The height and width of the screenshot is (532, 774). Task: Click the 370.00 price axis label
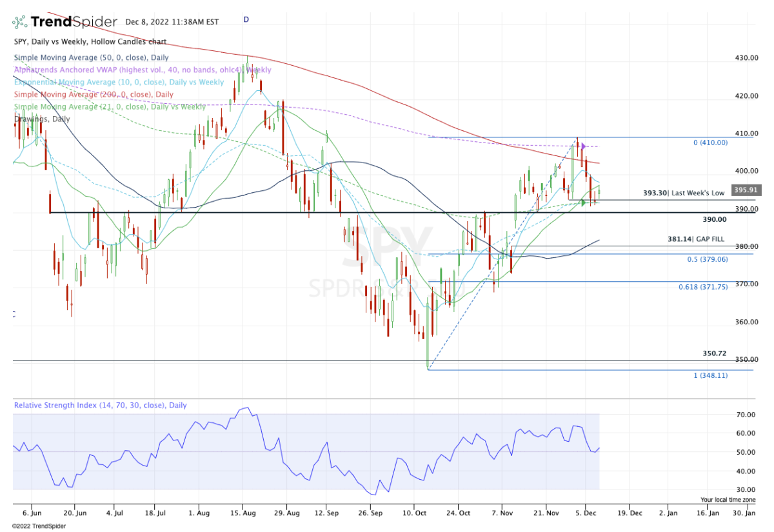746,284
